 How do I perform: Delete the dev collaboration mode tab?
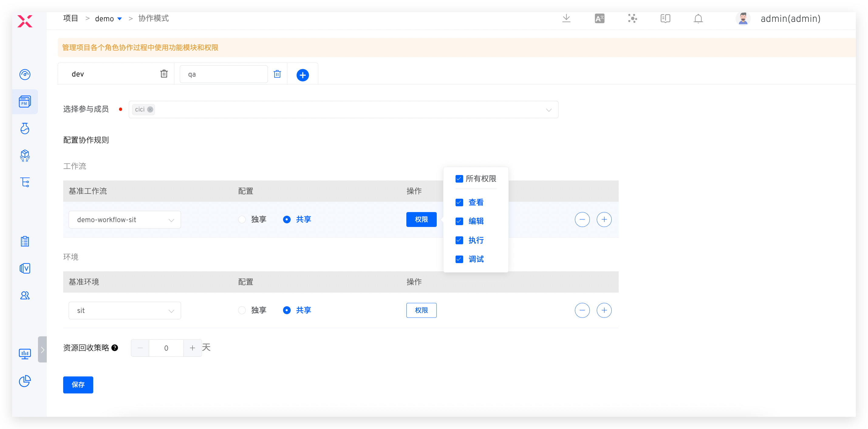pos(164,74)
